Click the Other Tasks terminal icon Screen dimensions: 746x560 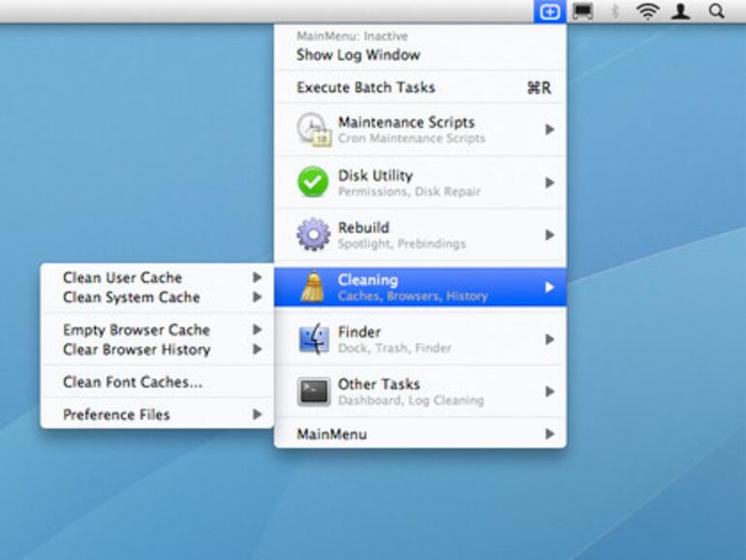click(x=314, y=391)
